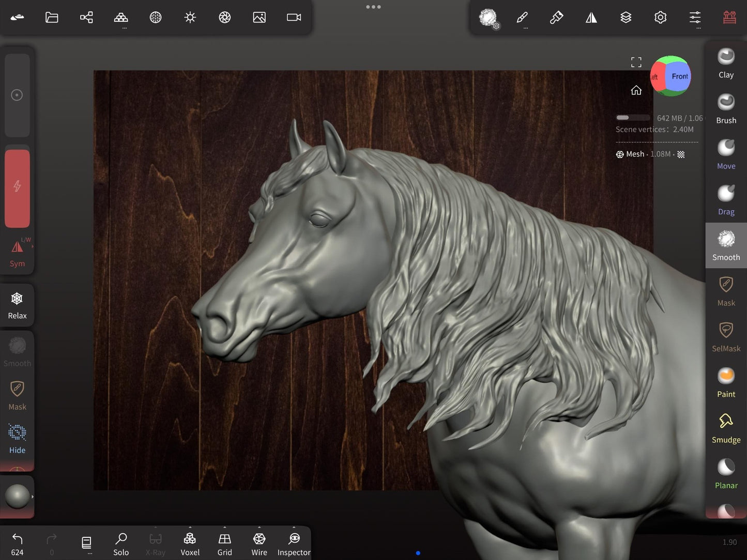Choose the SelMask tool
The height and width of the screenshot is (560, 747).
[x=726, y=335]
